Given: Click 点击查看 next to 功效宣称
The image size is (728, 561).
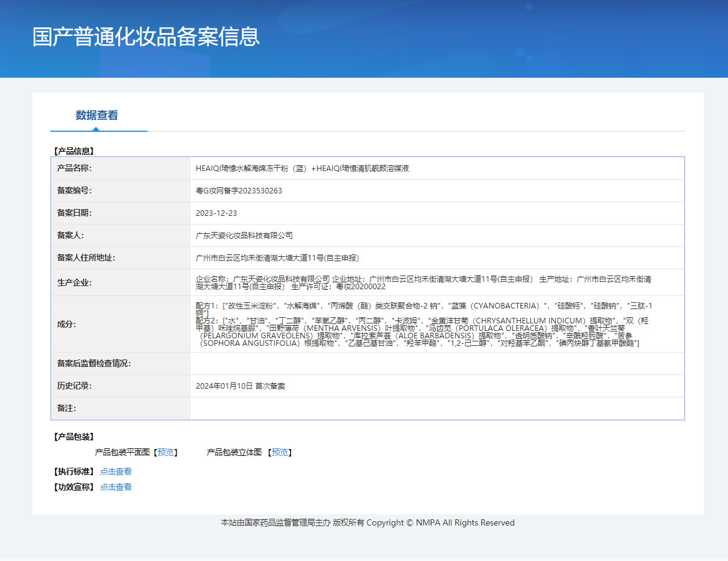Looking at the screenshot, I should pos(116,487).
